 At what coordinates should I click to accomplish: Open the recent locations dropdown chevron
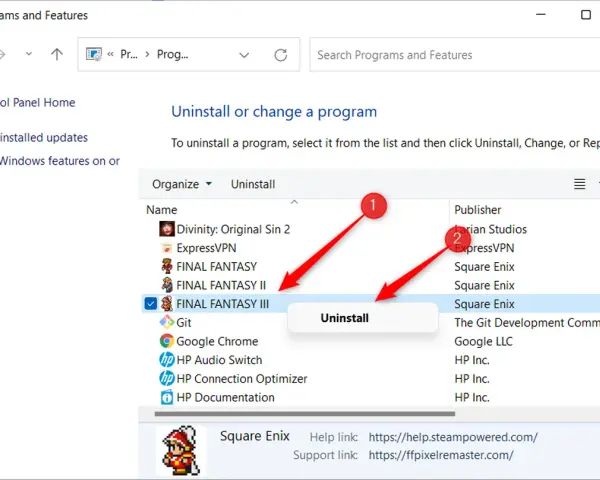pos(29,54)
